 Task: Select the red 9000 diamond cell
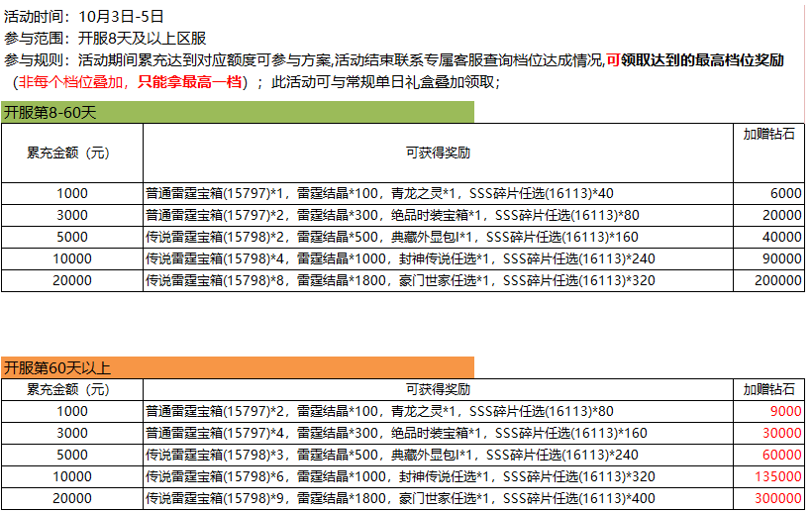tap(768, 411)
